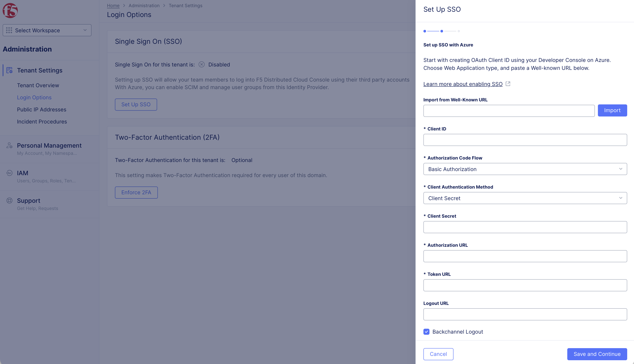This screenshot has width=634, height=364.
Task: Click the 'Two-Factor Authentication (2FA)' heading
Action: [167, 137]
